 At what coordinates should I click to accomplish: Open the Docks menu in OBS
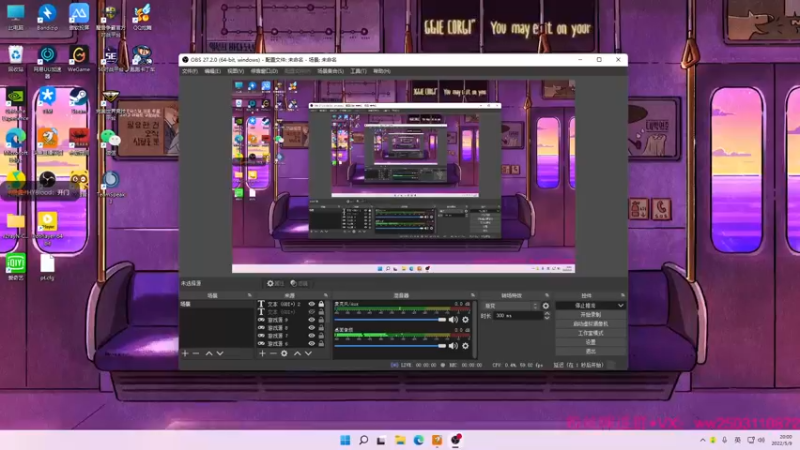pos(264,71)
